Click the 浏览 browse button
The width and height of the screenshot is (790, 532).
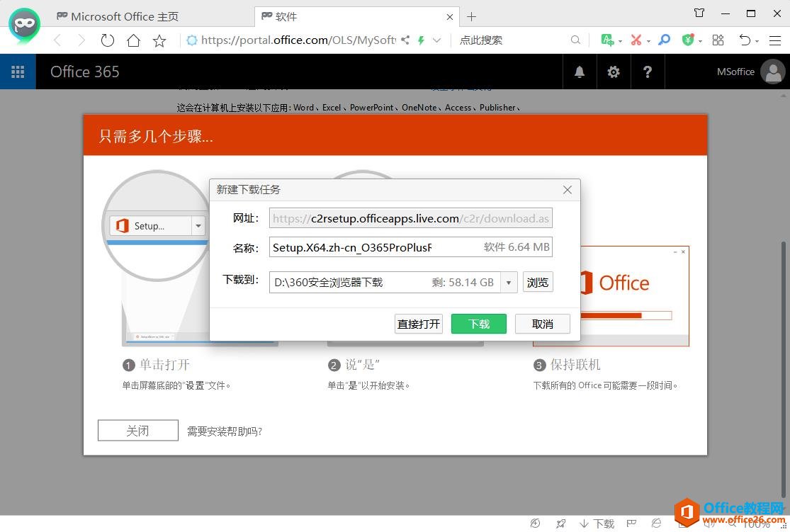(x=538, y=282)
